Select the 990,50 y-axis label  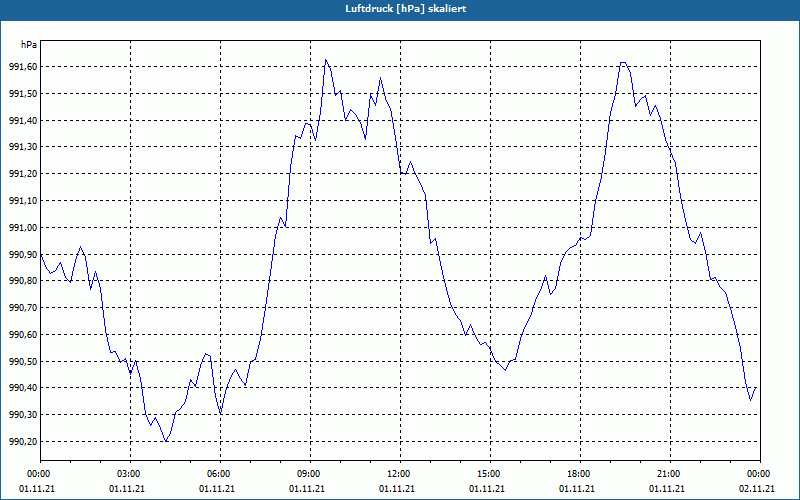(23, 361)
